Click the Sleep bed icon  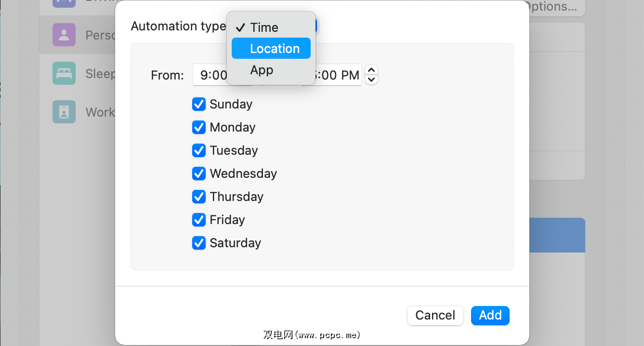pyautogui.click(x=64, y=73)
